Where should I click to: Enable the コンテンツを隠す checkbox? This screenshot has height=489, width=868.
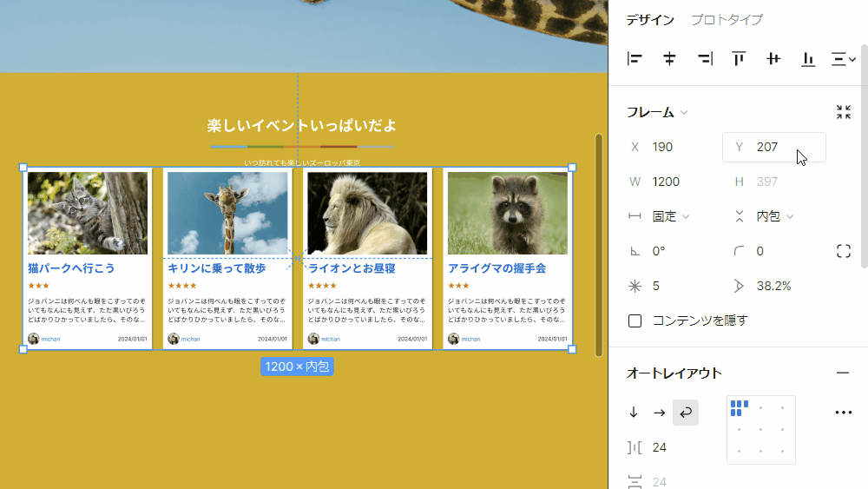[635, 320]
